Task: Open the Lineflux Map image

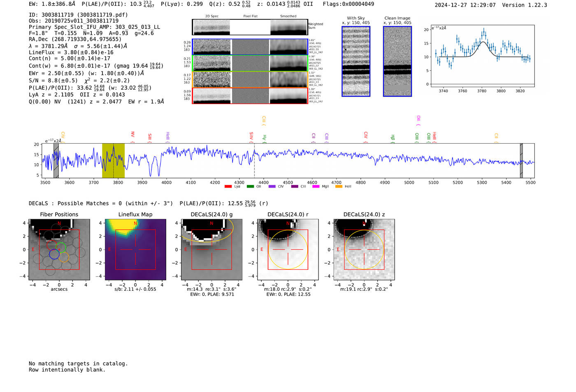Action: point(135,249)
